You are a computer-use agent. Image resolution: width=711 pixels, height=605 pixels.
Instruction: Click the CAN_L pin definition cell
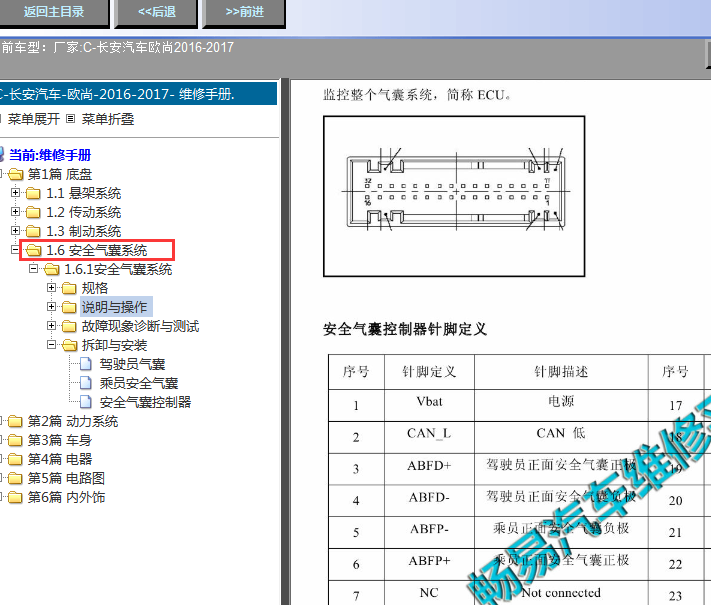click(429, 437)
